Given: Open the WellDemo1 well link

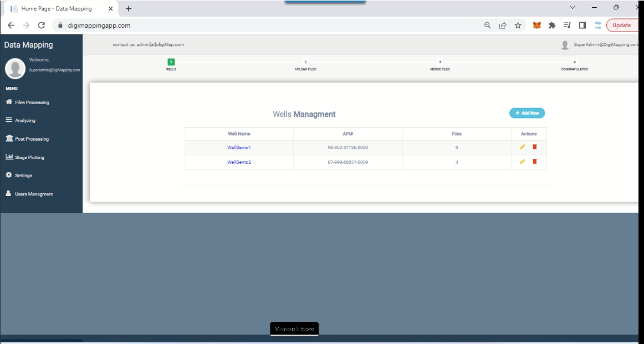Looking at the screenshot, I should (x=239, y=148).
